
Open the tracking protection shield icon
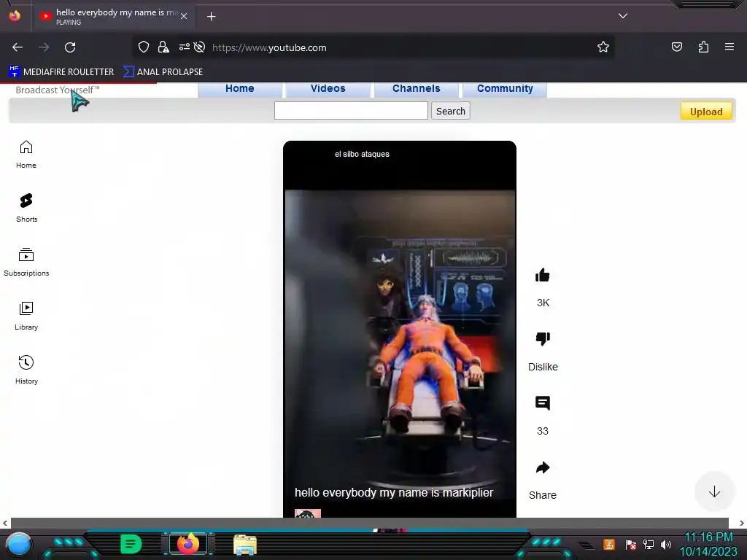pyautogui.click(x=144, y=47)
